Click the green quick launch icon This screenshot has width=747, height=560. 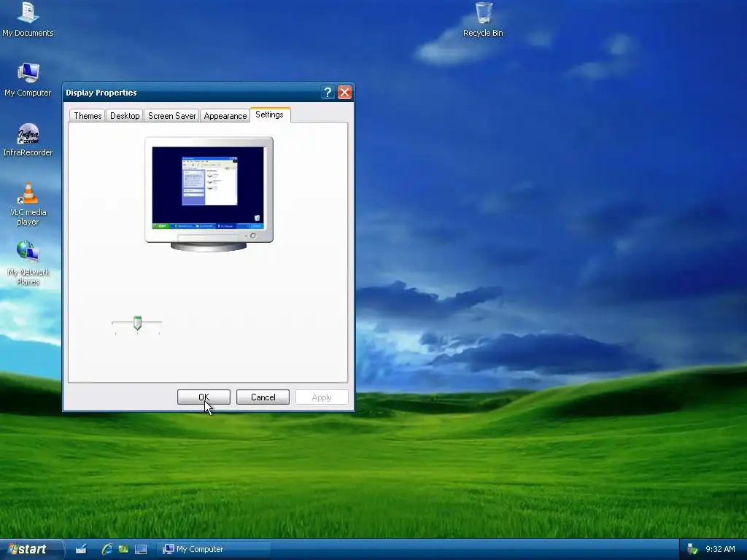coord(123,549)
